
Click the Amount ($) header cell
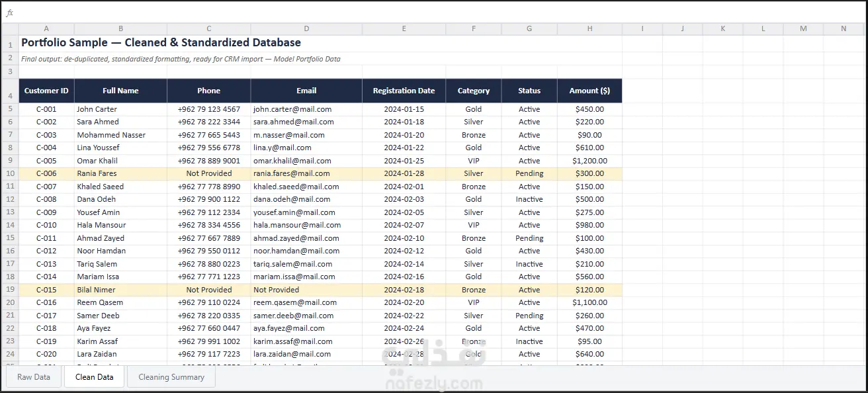pyautogui.click(x=589, y=91)
